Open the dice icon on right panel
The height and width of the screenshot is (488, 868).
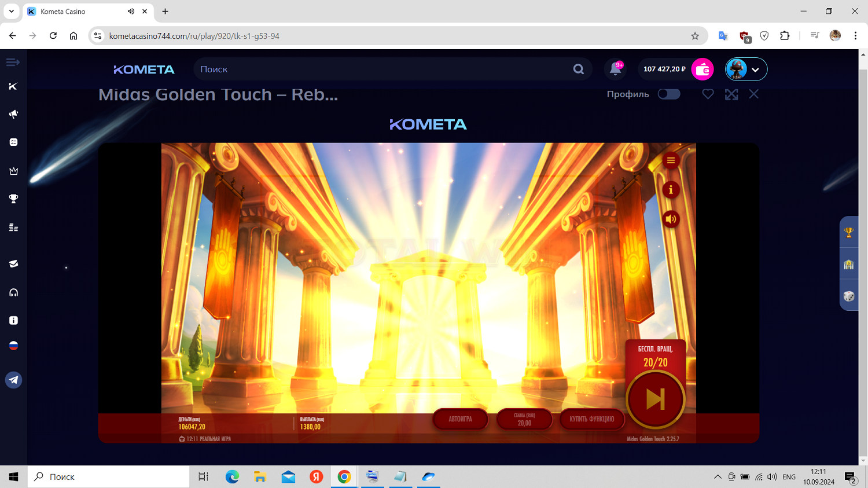[x=849, y=296]
